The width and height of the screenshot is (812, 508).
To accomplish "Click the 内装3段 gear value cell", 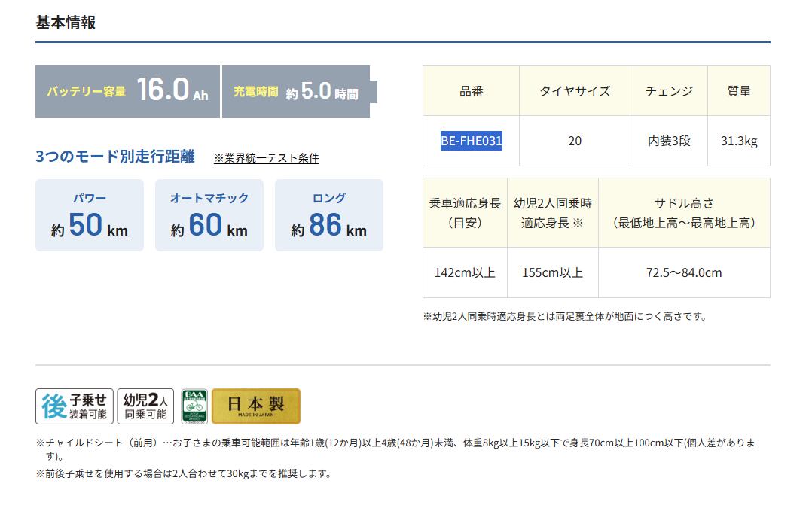I will [669, 141].
